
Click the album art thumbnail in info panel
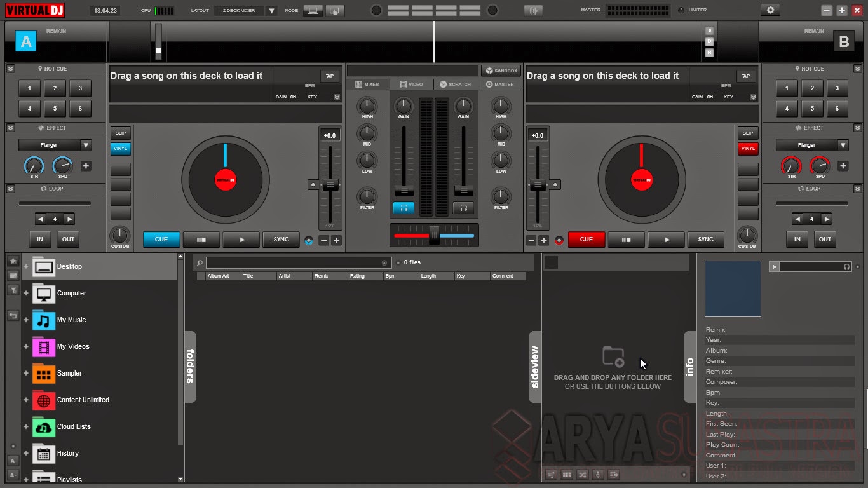733,288
